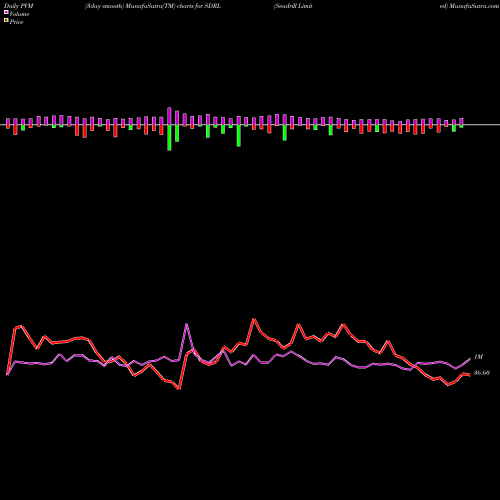Select the Price legend label
The image size is (500, 500).
click(16, 22)
